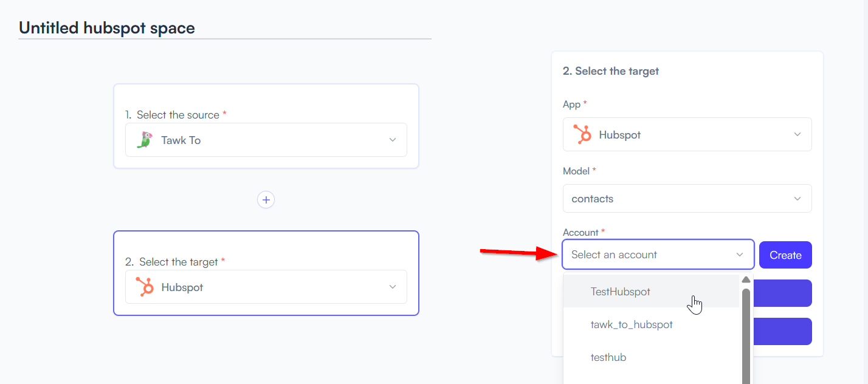Select the '2. Select the target' step card

(x=266, y=273)
